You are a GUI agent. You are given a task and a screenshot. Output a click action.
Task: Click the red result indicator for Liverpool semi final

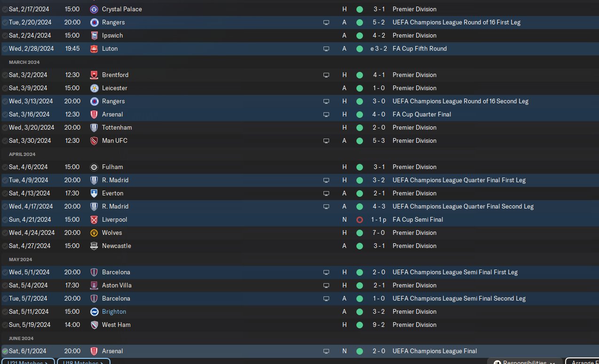(360, 219)
